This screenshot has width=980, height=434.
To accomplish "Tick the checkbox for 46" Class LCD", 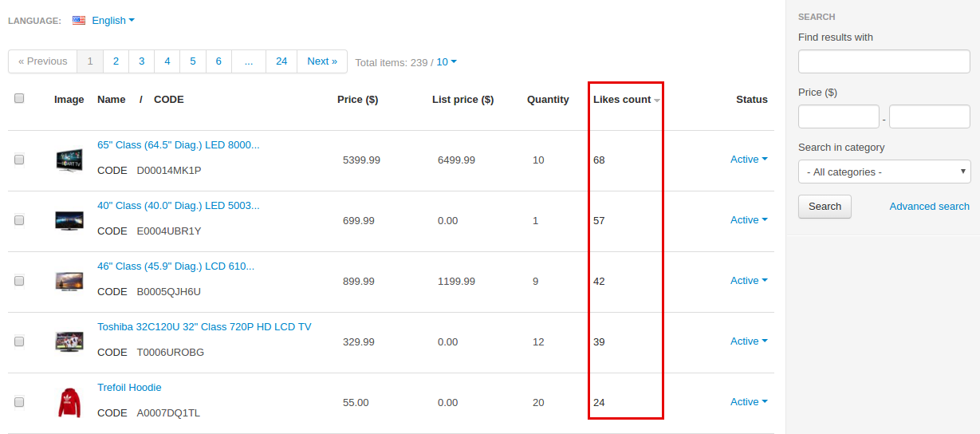I will coord(19,281).
